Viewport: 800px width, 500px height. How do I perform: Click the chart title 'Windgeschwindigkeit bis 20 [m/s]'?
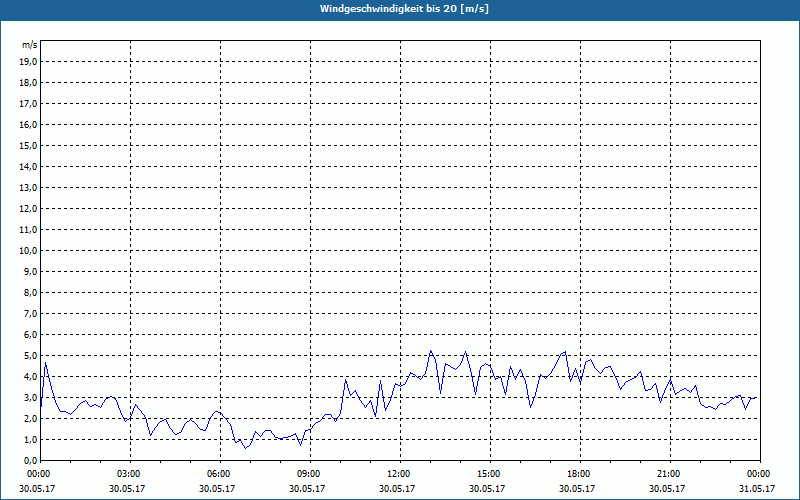(x=404, y=9)
